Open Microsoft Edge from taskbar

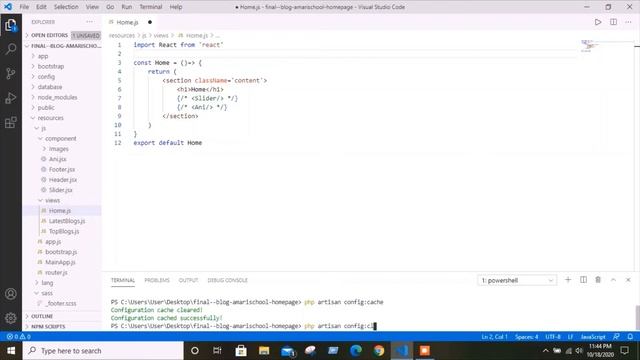(x=356, y=351)
